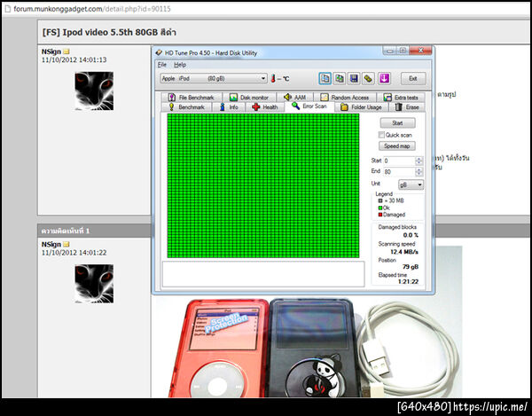Open the Disk monitor tab
The height and width of the screenshot is (416, 532).
(249, 98)
